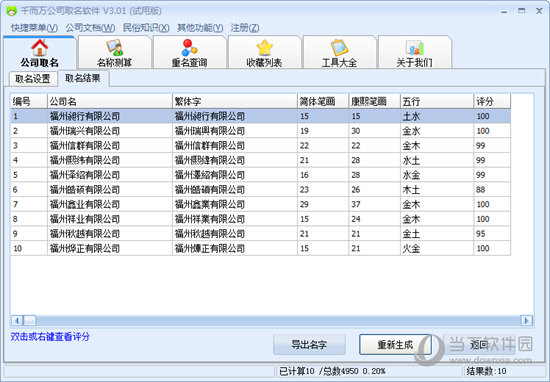Click the horizontal scrollbar left arrow
The image size is (550, 382).
(x=17, y=320)
